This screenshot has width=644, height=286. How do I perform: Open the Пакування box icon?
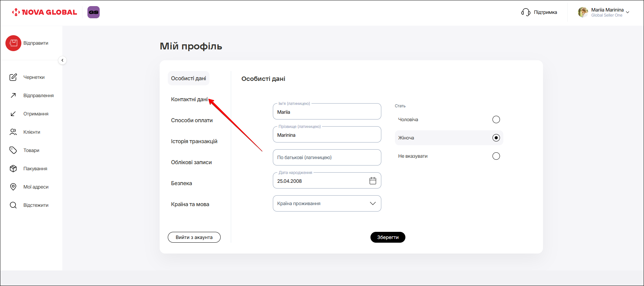[13, 169]
